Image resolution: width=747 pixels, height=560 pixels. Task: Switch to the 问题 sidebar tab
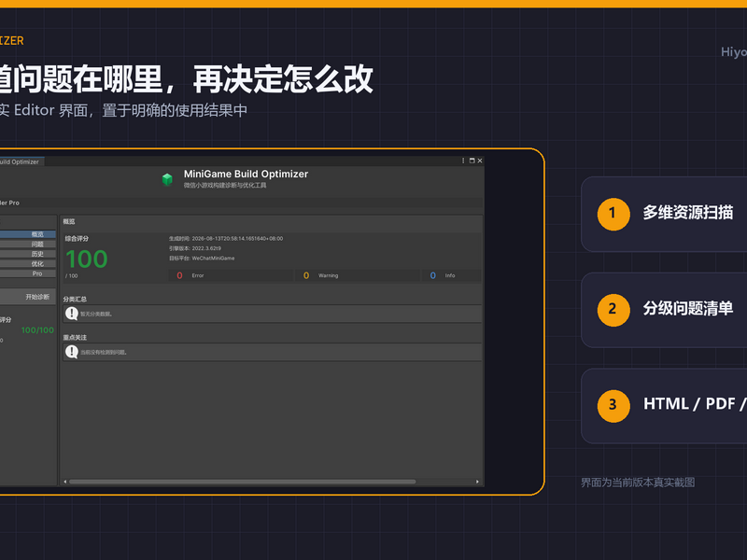click(x=28, y=245)
